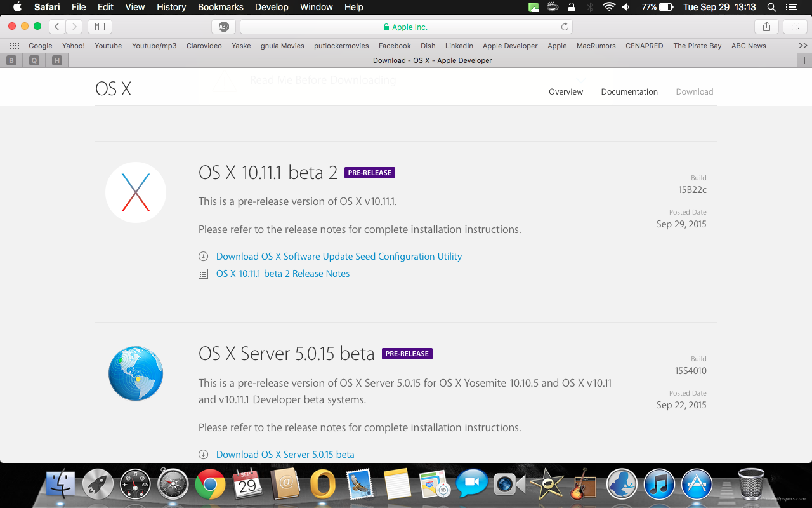Screen dimensions: 812x508
Task: Open the Apple menu
Action: pyautogui.click(x=17, y=7)
